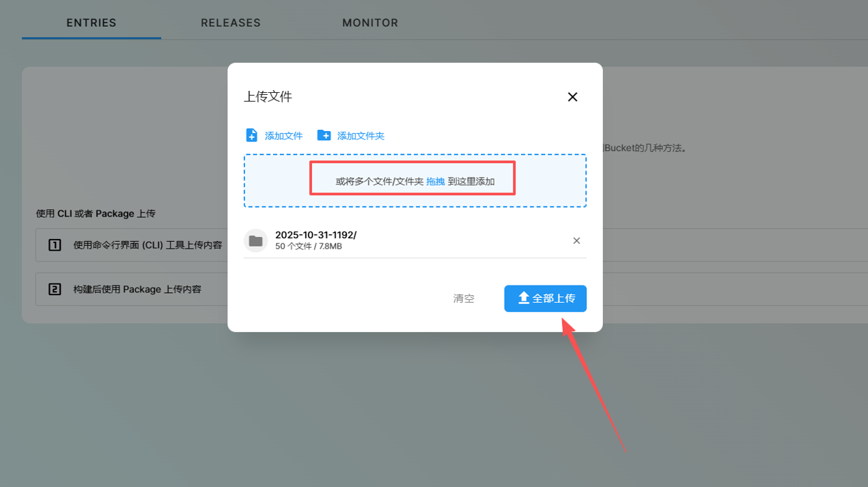This screenshot has width=868, height=487.
Task: Expand 使用命令行界面 (CLI) 工具上传内容
Action: 148,245
